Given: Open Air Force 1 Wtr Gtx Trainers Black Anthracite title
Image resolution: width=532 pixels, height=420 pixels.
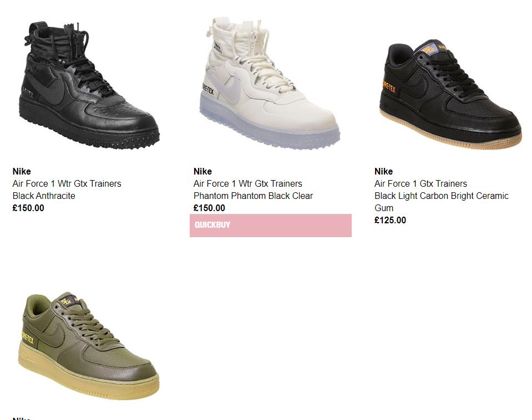Looking at the screenshot, I should click(67, 183).
